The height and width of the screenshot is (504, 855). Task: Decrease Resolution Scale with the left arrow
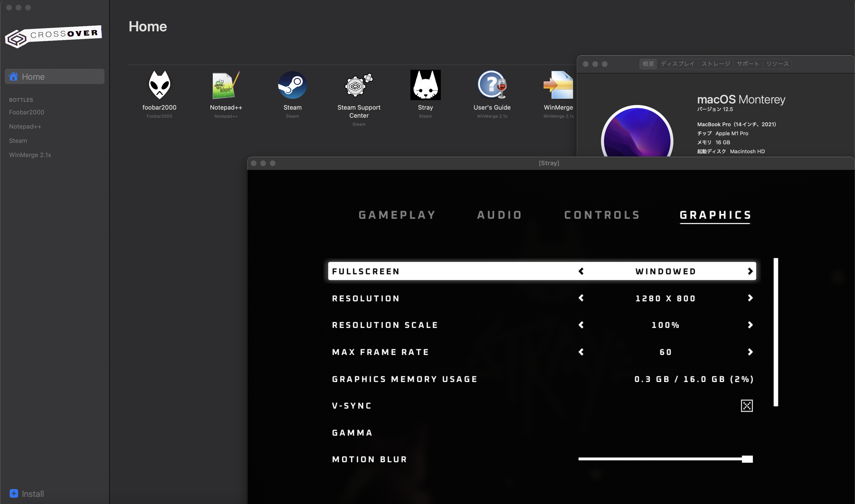click(x=581, y=325)
